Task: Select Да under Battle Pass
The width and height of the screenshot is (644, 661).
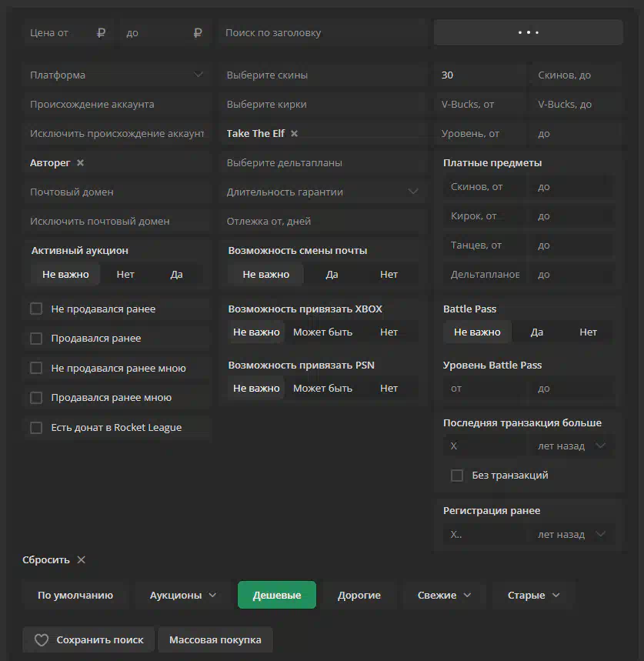Action: pyautogui.click(x=536, y=332)
